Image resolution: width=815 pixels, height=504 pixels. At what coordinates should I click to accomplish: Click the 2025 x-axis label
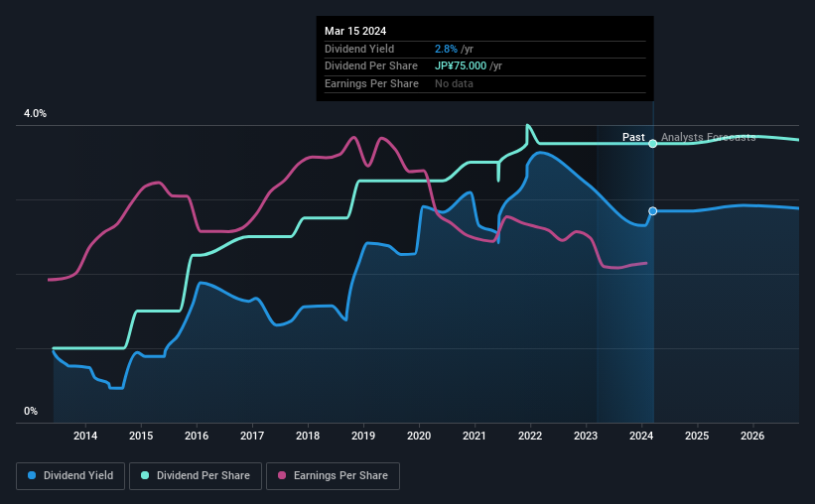(697, 436)
